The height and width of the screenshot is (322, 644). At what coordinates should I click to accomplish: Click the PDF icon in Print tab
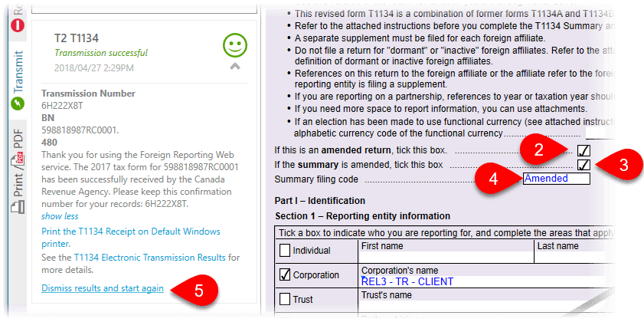pyautogui.click(x=18, y=159)
